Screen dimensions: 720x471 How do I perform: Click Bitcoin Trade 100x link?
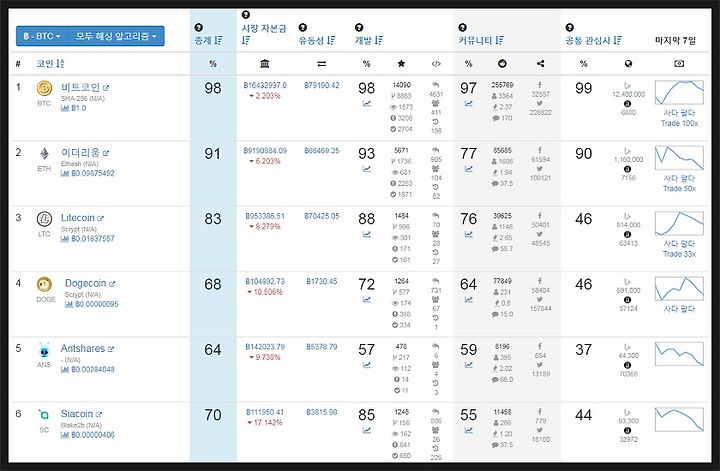point(679,123)
